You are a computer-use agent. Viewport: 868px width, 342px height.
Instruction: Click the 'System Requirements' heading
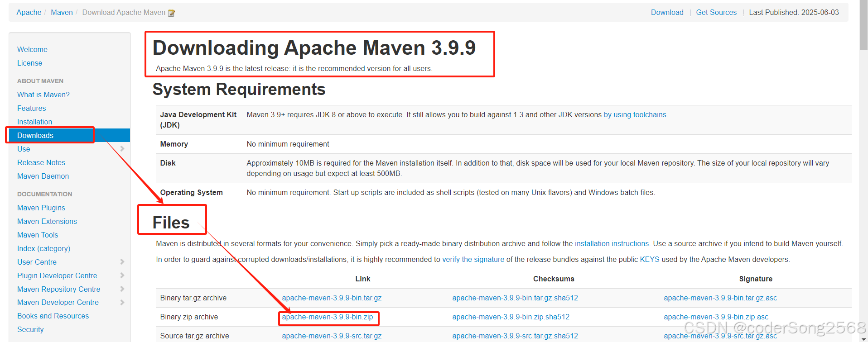pyautogui.click(x=239, y=90)
